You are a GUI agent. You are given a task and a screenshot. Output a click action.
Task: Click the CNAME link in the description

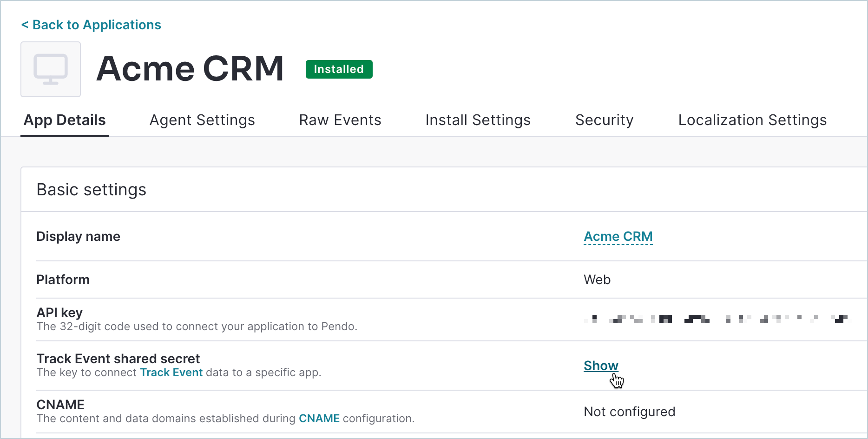pos(319,419)
